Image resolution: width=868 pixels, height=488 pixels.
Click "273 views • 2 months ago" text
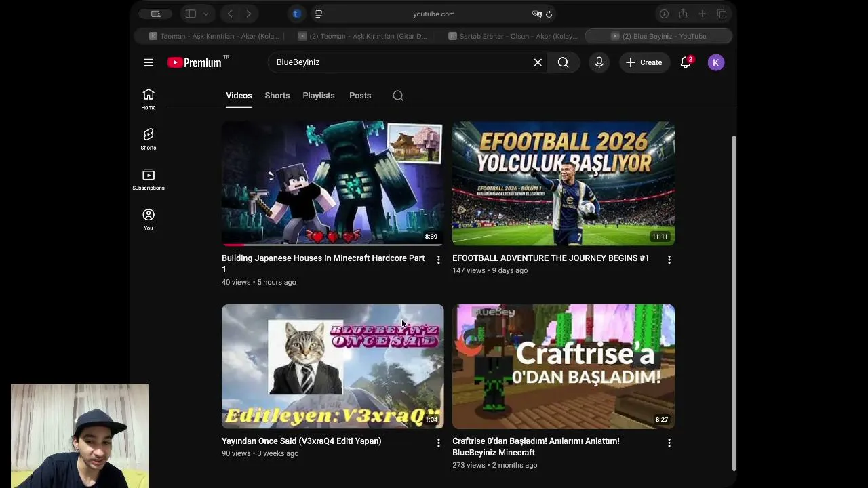495,465
